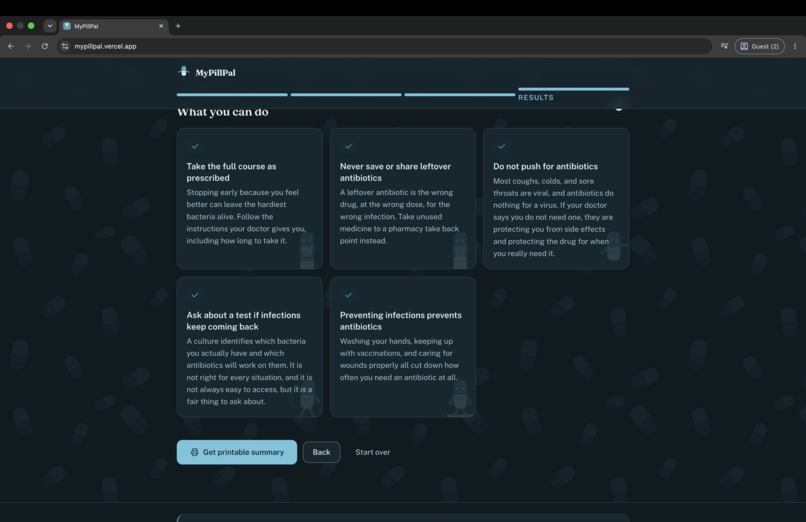Open the site information icon in the address bar
This screenshot has width=806, height=522.
tap(65, 46)
